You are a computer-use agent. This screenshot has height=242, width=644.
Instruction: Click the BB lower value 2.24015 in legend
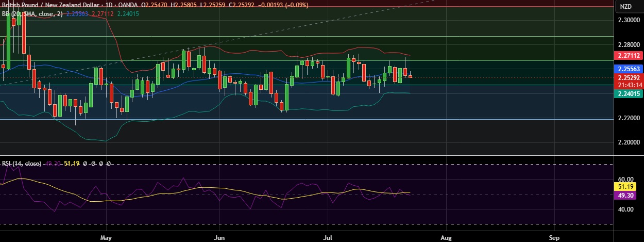click(129, 14)
